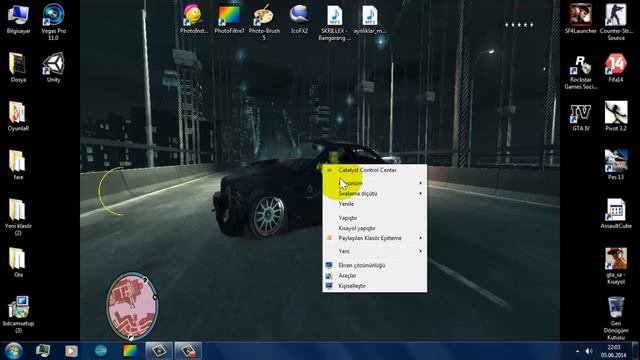Open the Unity shortcut
Screen dimensions: 640x360
pyautogui.click(x=53, y=67)
